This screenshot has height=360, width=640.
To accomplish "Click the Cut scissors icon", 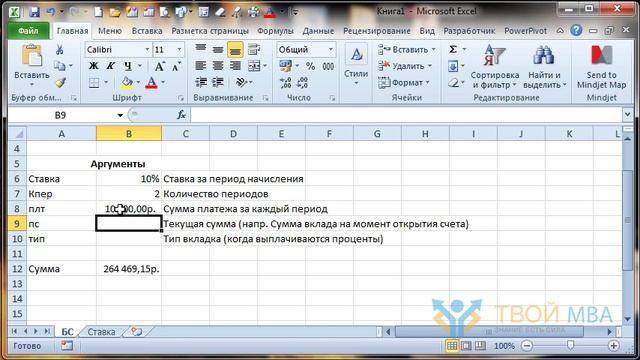I will [x=60, y=50].
